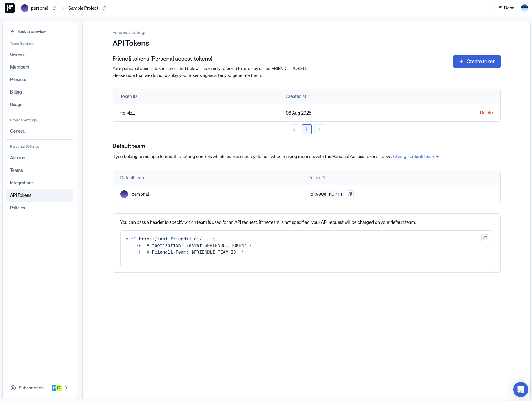The width and height of the screenshot is (532, 401).
Task: Click the next page pagination arrow
Action: point(319,129)
